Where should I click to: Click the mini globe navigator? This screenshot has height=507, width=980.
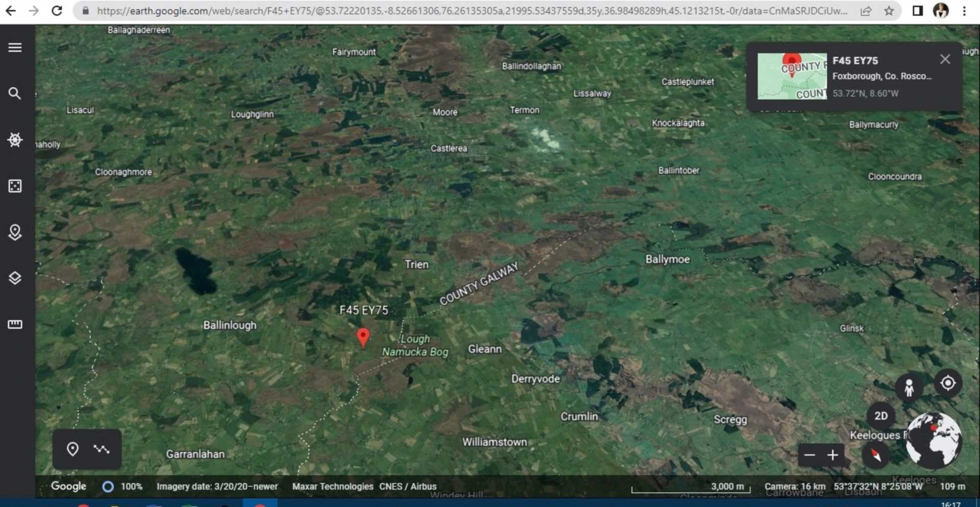click(x=934, y=440)
